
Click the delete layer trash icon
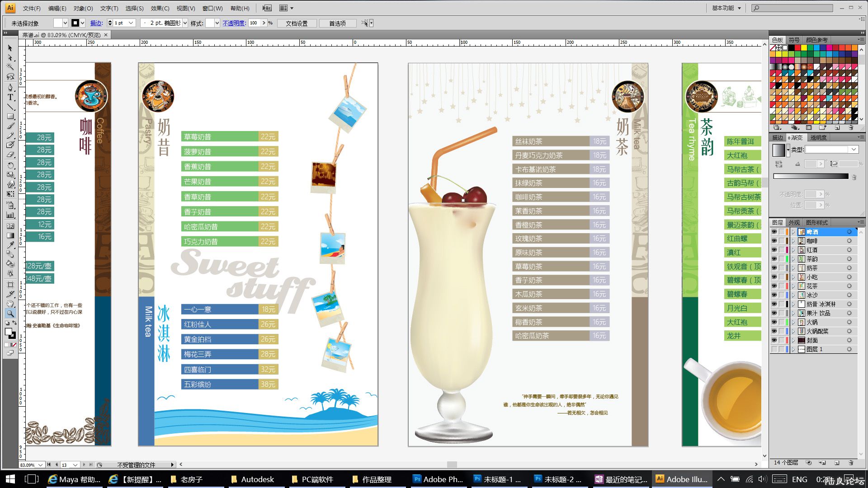tap(851, 463)
